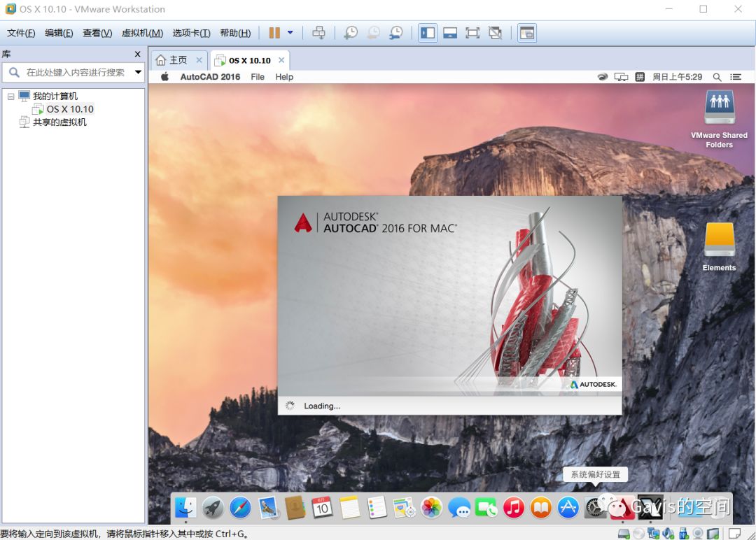
Task: Switch to Unity mode
Action: click(495, 33)
